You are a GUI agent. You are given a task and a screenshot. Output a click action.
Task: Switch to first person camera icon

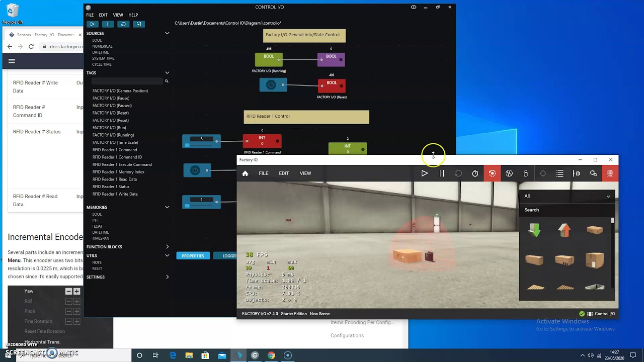point(526,173)
